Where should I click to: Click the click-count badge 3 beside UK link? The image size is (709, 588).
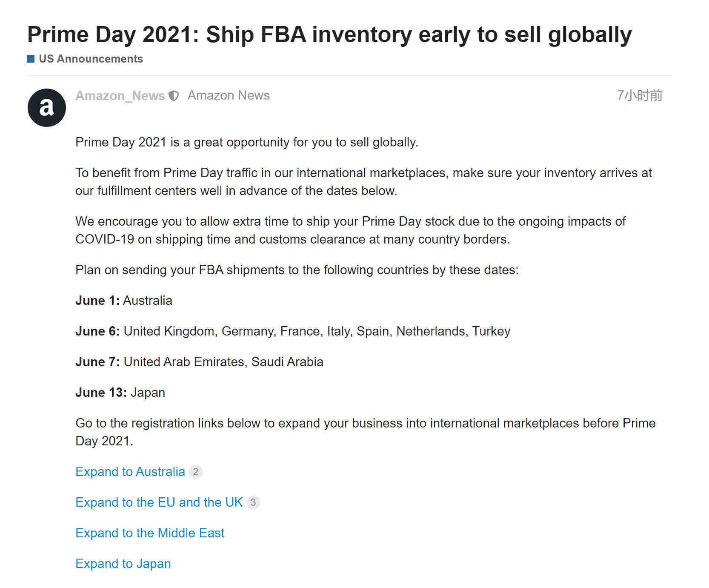coord(253,502)
